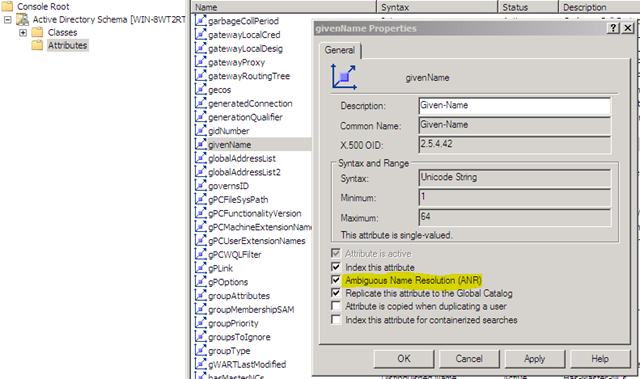Click the generationQualifier attribute icon

tap(200, 117)
